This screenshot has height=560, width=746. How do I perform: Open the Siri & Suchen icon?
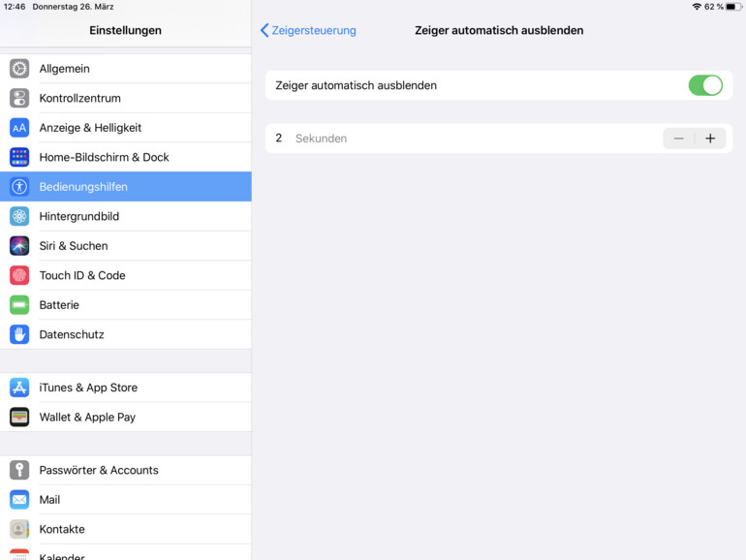(x=19, y=246)
